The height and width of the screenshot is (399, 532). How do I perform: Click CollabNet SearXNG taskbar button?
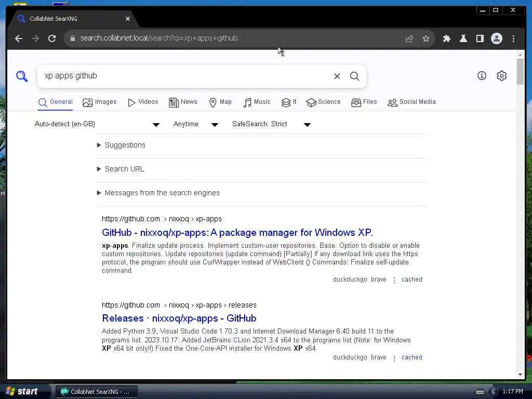tap(96, 392)
